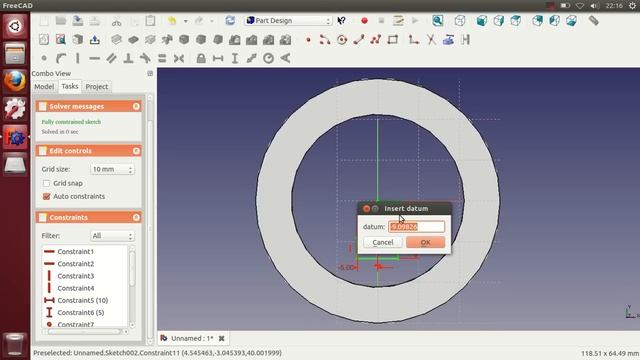Select Constraint1 in constraints list
640x360 pixels.
[76, 251]
